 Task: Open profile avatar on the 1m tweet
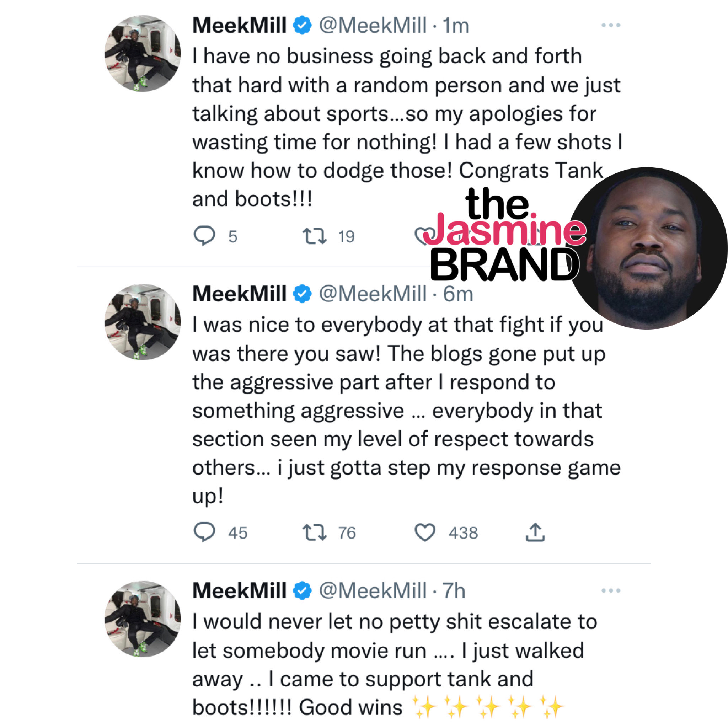pos(143,54)
